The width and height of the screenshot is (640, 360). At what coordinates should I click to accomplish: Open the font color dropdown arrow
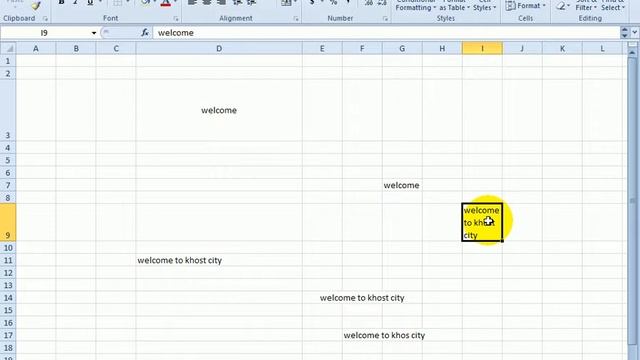coord(175,2)
